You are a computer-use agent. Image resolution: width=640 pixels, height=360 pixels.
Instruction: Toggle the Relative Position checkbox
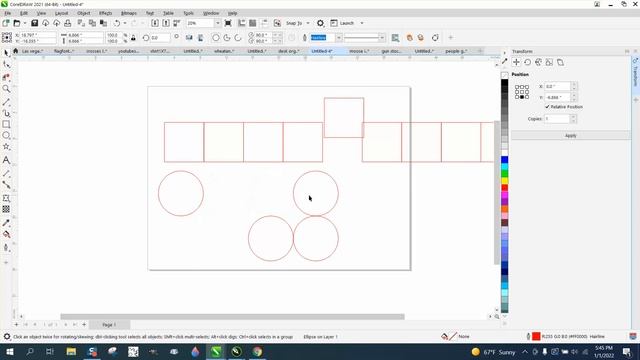tap(547, 107)
